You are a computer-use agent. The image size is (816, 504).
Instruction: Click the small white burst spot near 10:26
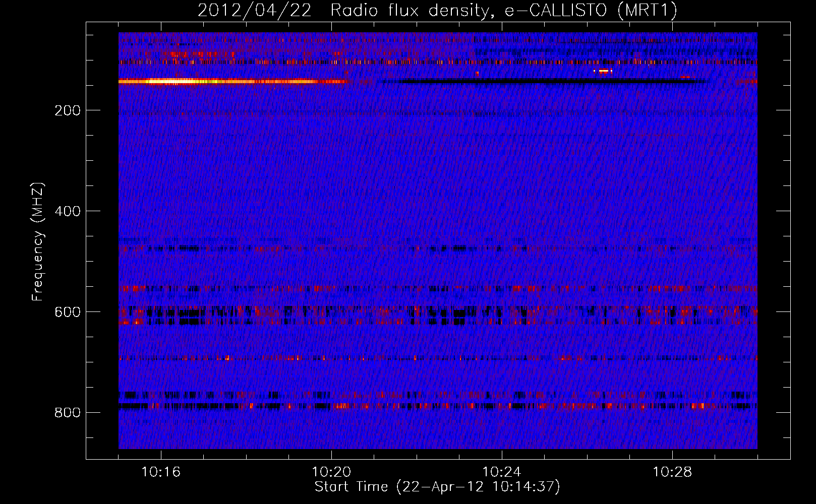(x=603, y=71)
